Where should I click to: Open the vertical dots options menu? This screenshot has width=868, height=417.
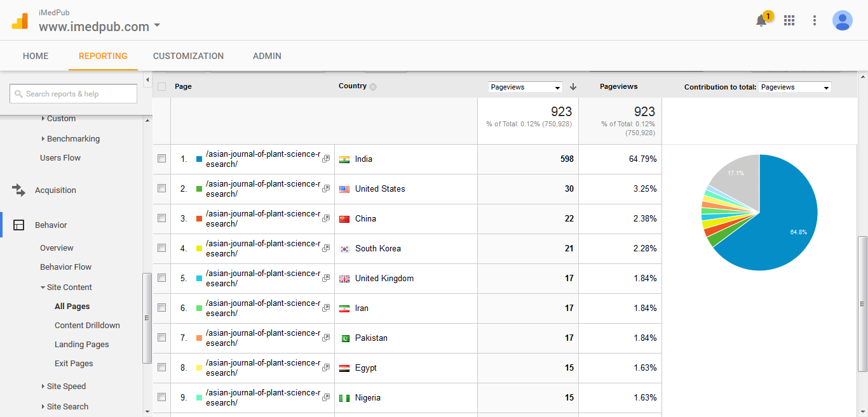(815, 20)
